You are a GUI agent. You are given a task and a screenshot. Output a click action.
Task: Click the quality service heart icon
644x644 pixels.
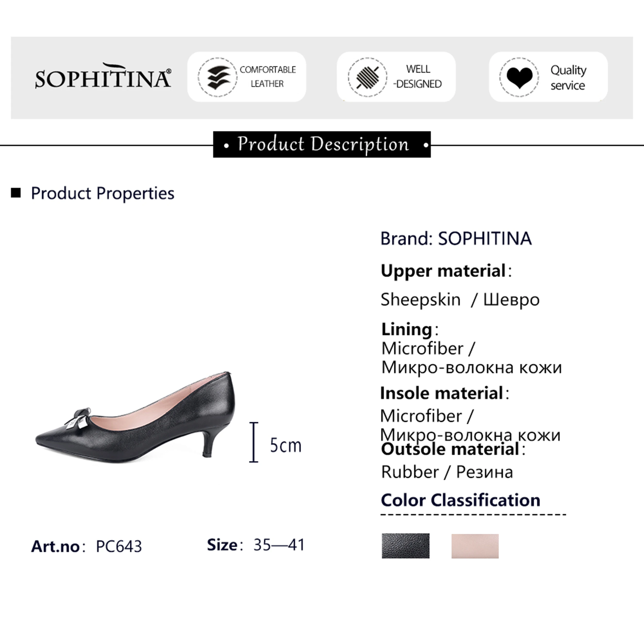[x=519, y=77]
